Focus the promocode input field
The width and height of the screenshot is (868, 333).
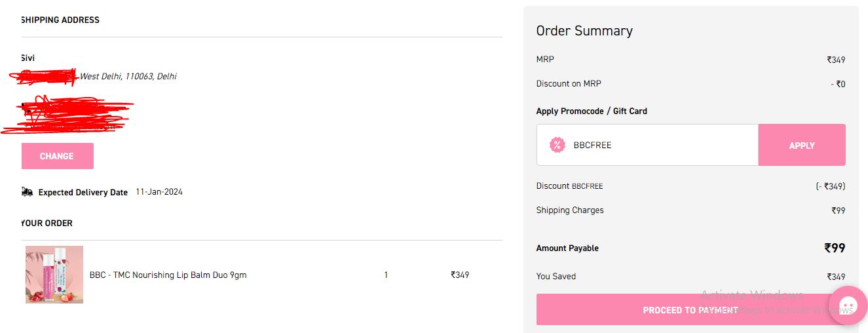tap(662, 145)
